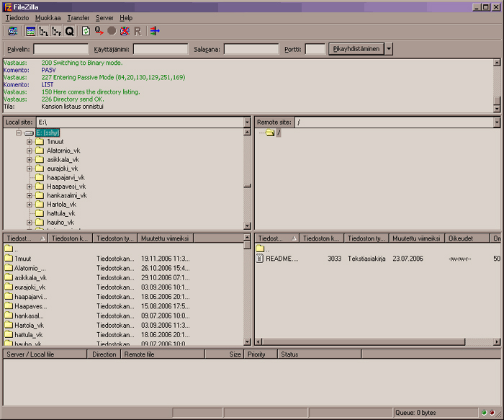The image size is (504, 420).
Task: Expand the Alatornio_vk folder in tree
Action: click(x=30, y=151)
